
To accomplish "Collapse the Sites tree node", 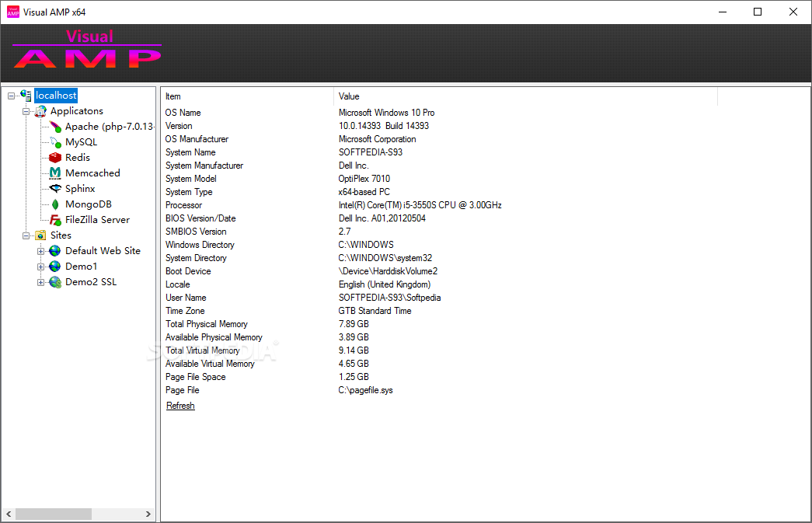I will pyautogui.click(x=26, y=235).
